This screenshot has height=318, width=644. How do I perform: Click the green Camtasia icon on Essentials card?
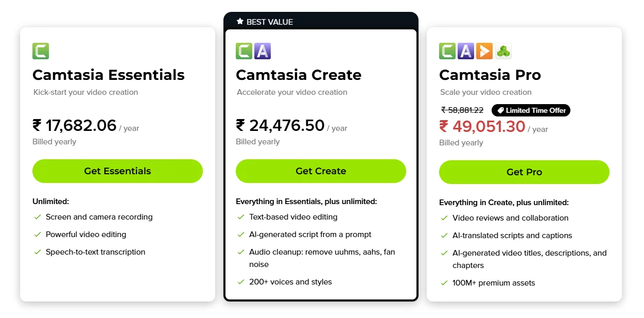[41, 51]
